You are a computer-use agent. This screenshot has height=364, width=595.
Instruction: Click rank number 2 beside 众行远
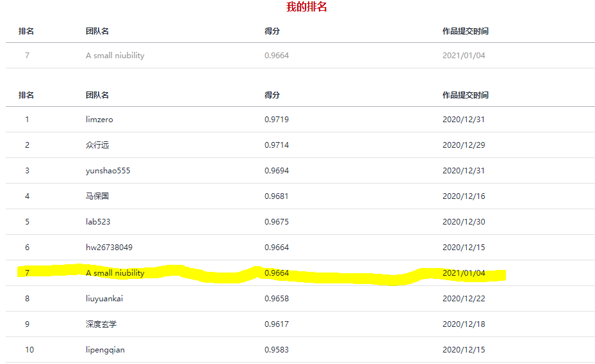(27, 145)
